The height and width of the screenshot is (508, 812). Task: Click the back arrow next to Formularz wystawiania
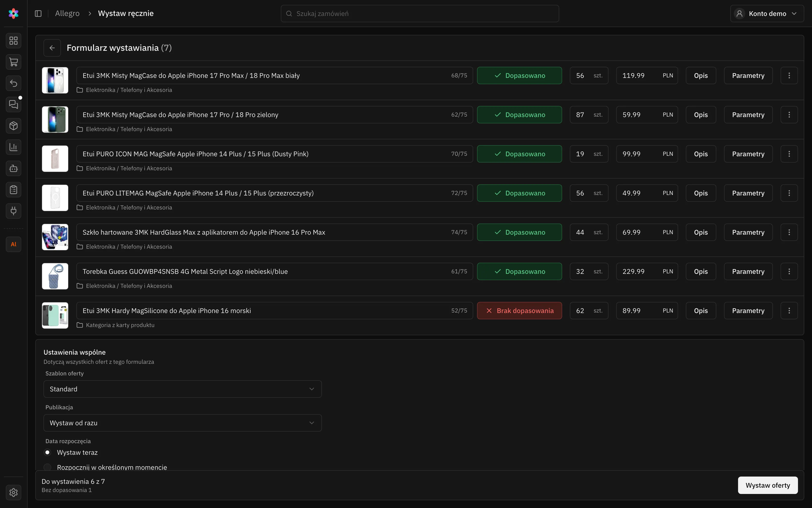(52, 48)
